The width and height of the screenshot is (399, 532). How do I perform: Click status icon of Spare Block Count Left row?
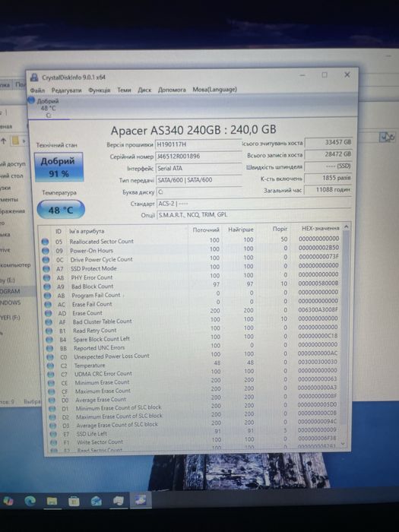click(x=49, y=340)
